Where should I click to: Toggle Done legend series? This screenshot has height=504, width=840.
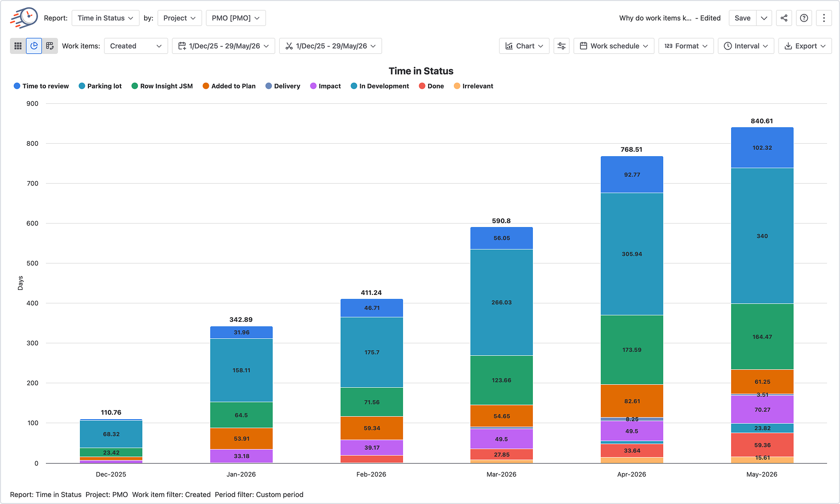(431, 86)
